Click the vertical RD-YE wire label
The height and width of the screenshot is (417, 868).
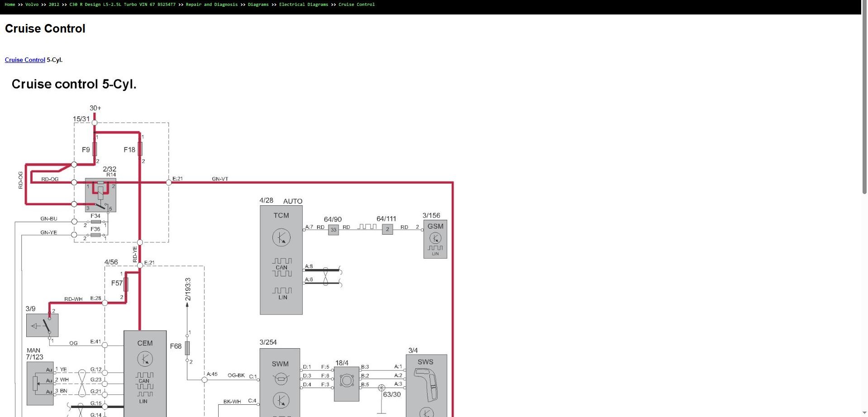point(135,255)
